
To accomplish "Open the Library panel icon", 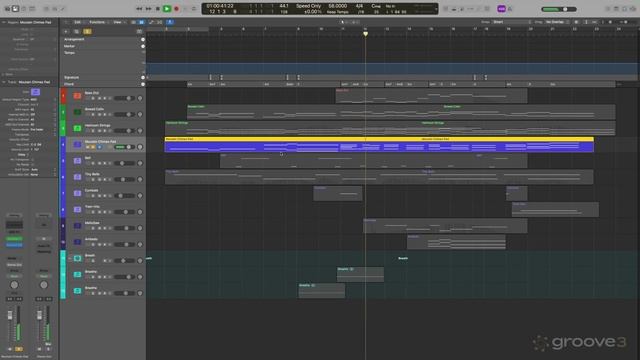I will [7, 9].
